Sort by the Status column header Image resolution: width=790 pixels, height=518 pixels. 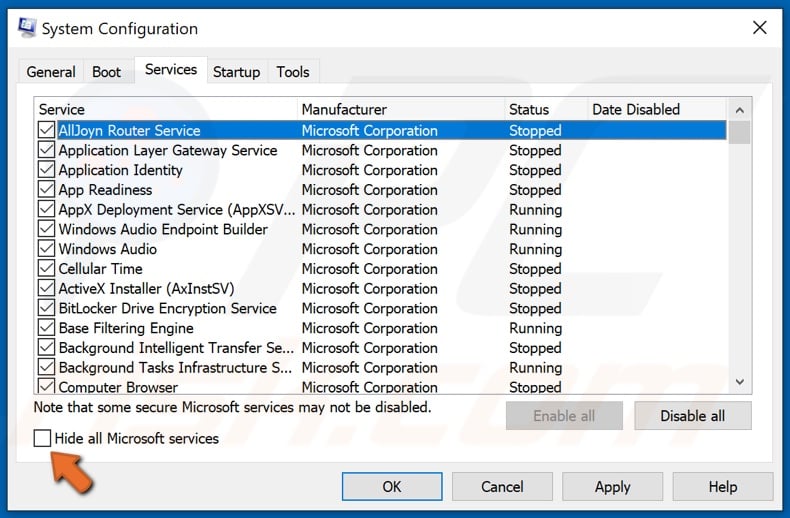coord(546,109)
